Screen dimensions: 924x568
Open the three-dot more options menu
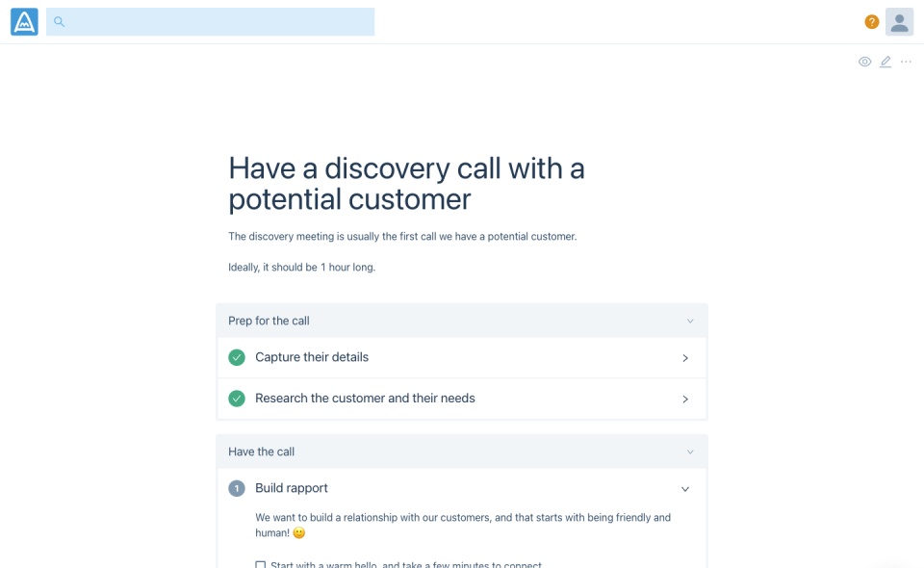pyautogui.click(x=906, y=62)
